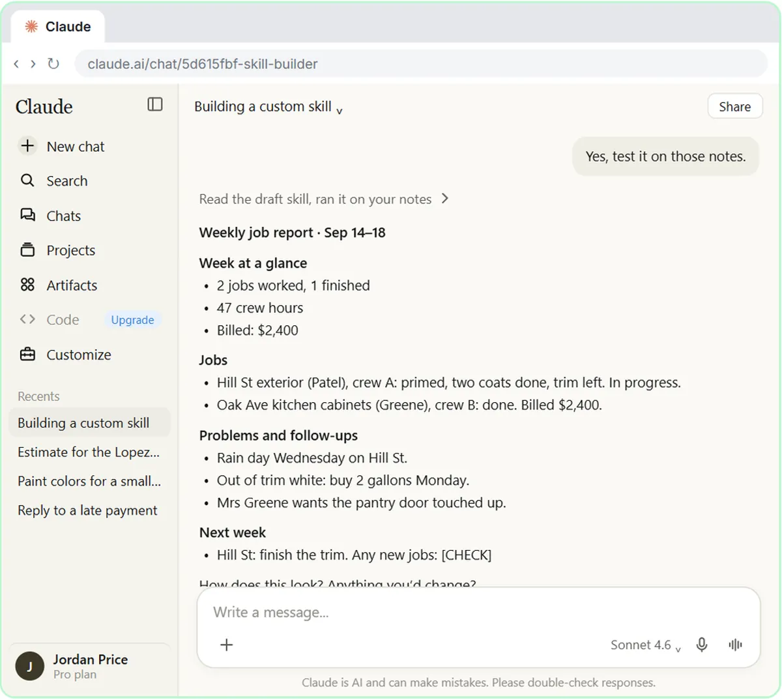
Task: Click the Customize briefcase icon
Action: click(x=27, y=355)
